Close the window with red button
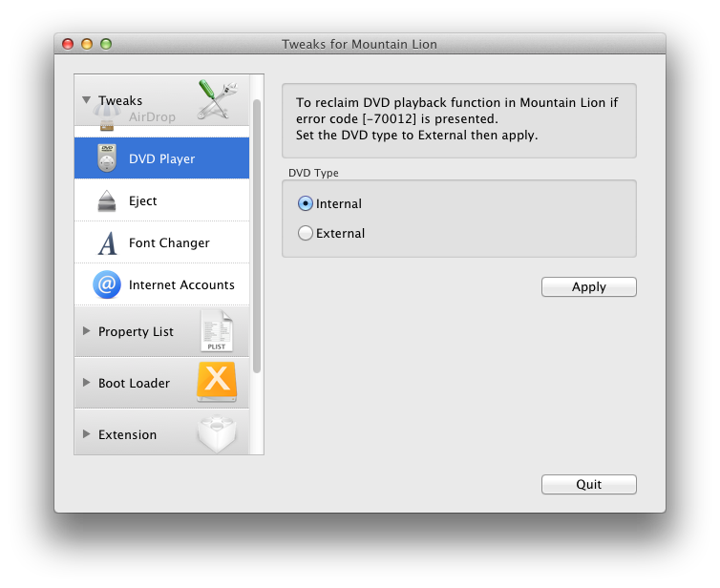 (x=68, y=44)
